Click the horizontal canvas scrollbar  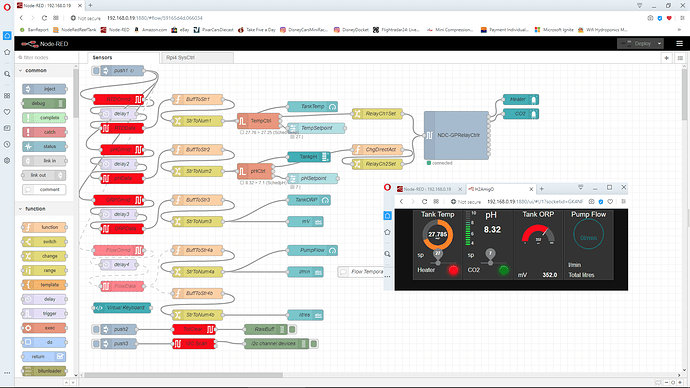pos(184,375)
